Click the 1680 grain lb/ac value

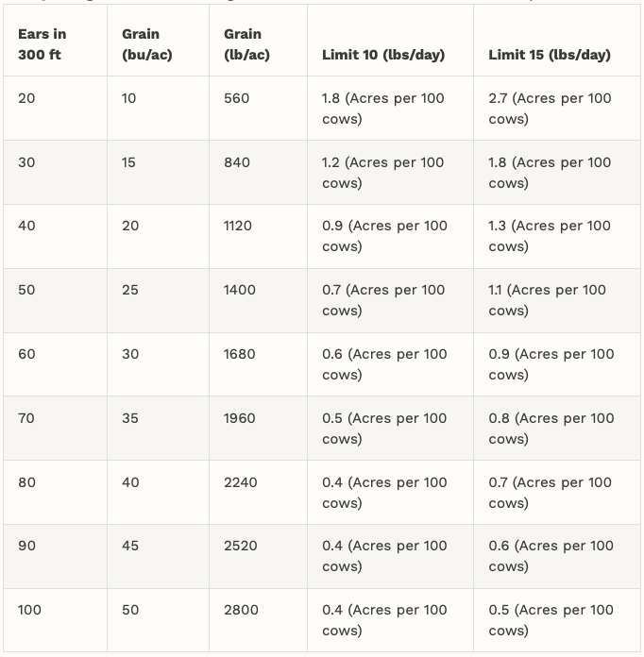pyautogui.click(x=240, y=354)
